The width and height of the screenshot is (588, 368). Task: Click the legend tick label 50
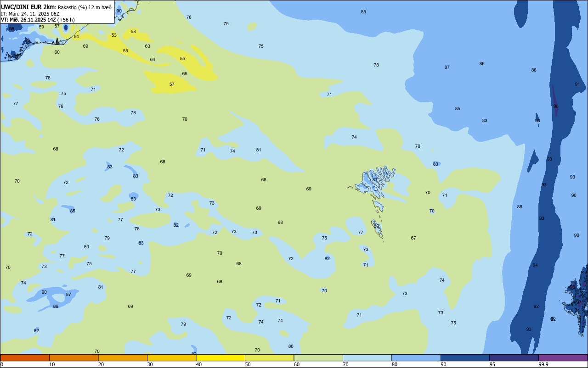(248, 364)
